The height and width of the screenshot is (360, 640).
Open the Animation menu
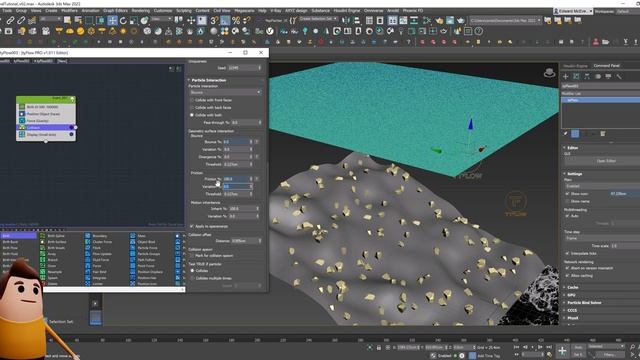[x=90, y=11]
